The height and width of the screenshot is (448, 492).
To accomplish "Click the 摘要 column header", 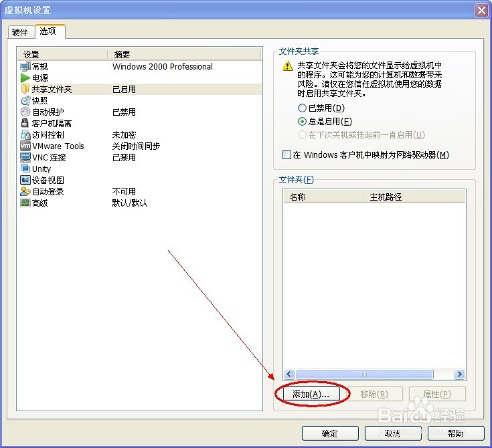I will point(185,55).
